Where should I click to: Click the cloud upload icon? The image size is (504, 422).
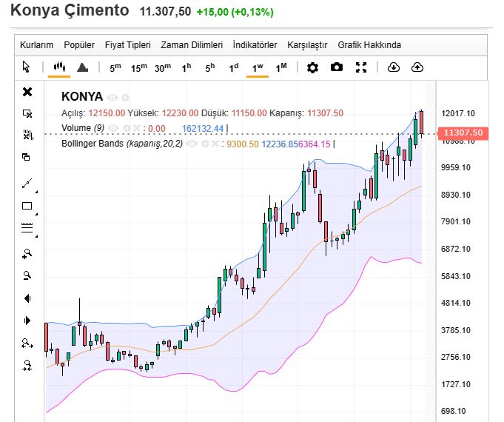pyautogui.click(x=417, y=67)
